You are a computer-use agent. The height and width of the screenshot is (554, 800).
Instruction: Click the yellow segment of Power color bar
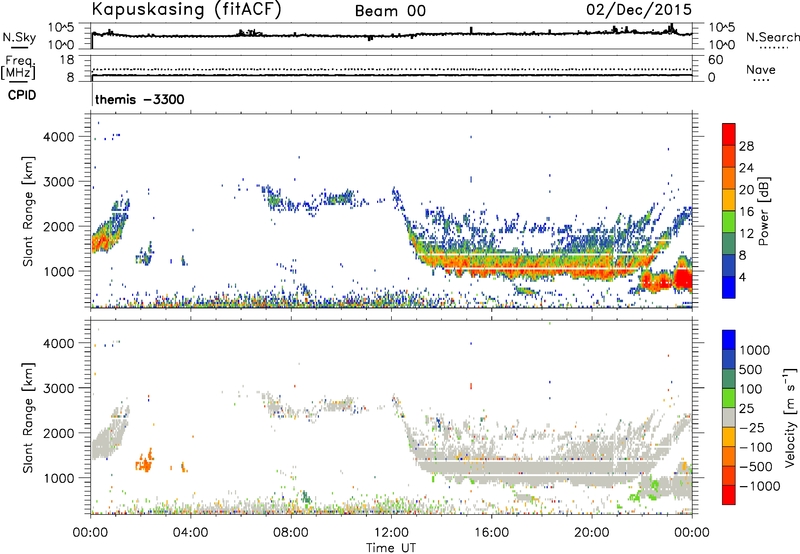[x=729, y=199]
